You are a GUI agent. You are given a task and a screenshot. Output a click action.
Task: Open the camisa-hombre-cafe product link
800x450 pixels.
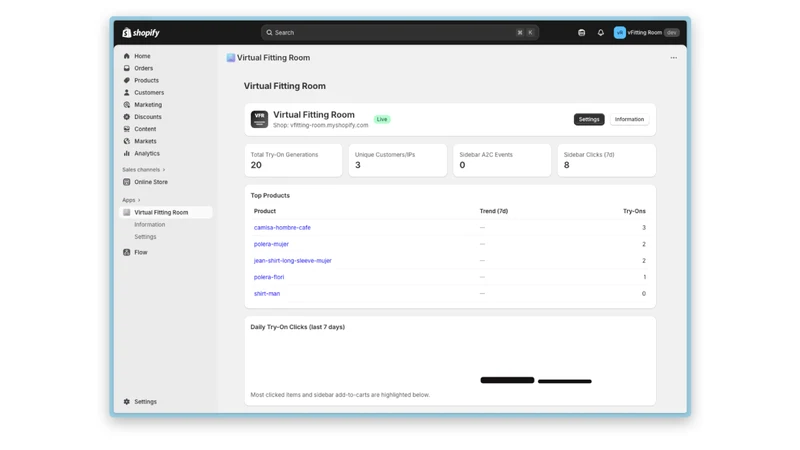pyautogui.click(x=282, y=228)
